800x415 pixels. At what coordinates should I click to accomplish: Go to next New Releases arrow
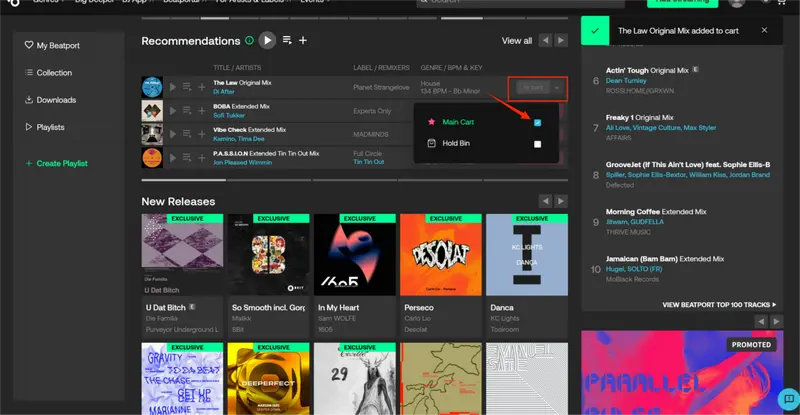point(561,201)
